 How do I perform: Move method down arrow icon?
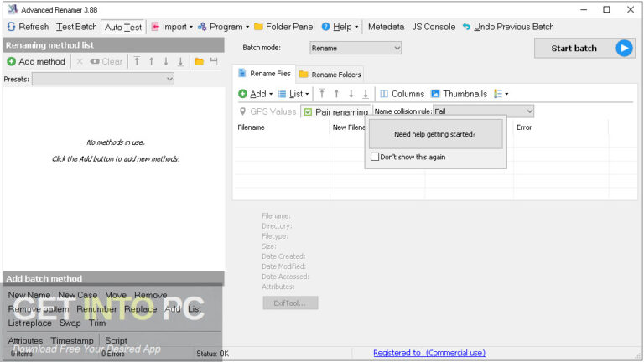166,61
